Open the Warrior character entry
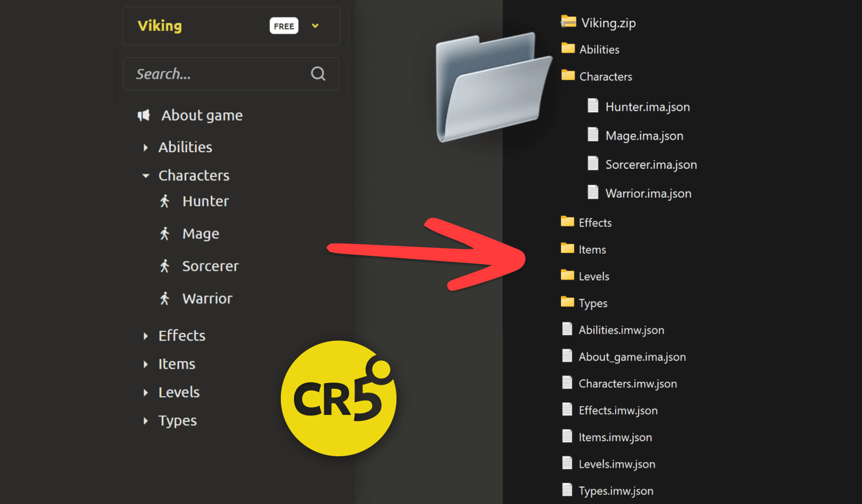 pos(207,298)
